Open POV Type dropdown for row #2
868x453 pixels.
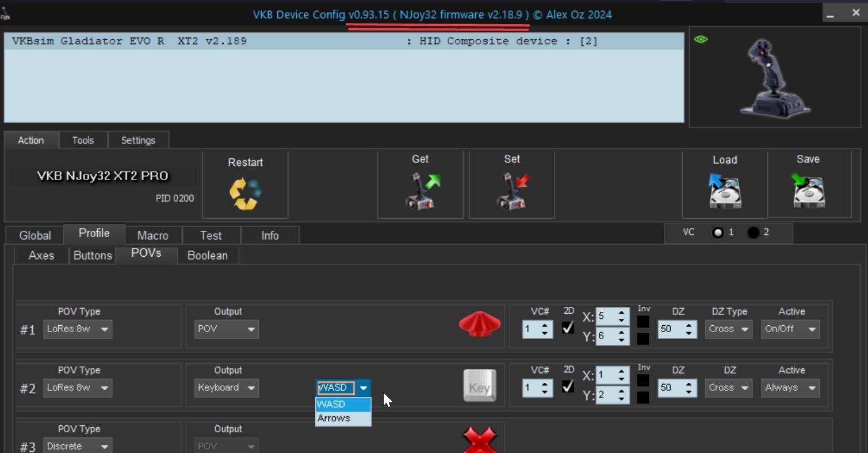click(x=78, y=388)
